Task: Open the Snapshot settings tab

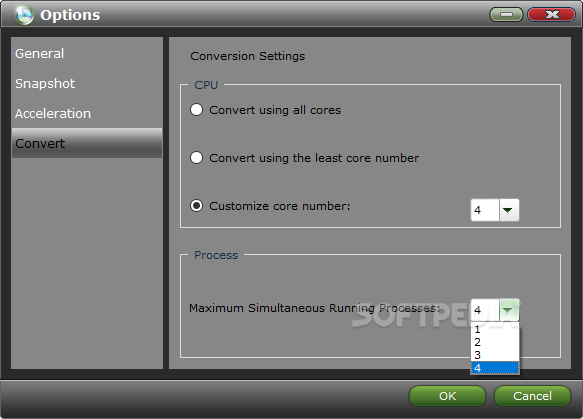Action: click(x=87, y=84)
